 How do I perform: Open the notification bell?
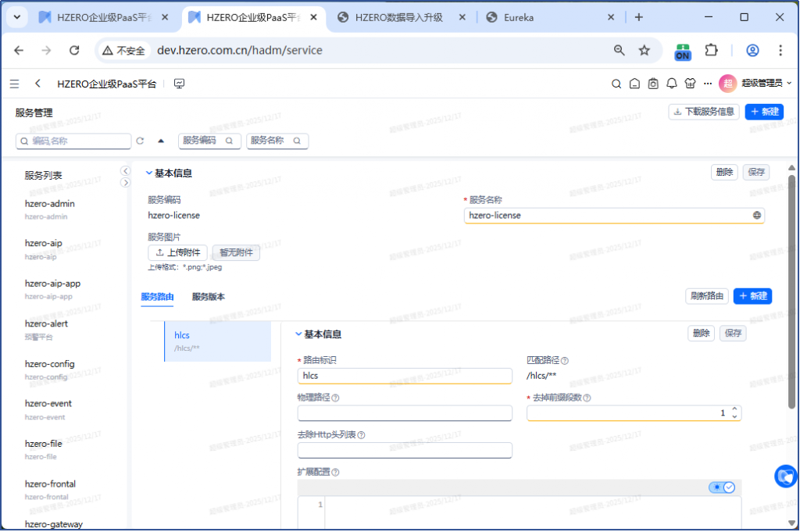(672, 84)
